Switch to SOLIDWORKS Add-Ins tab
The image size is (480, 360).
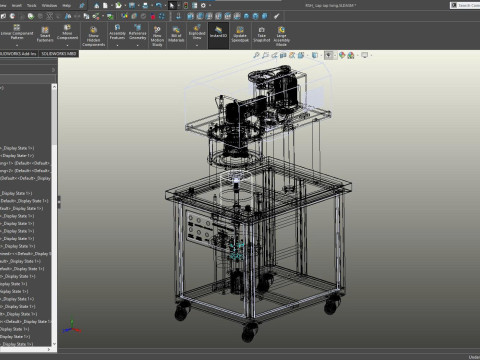click(x=18, y=53)
